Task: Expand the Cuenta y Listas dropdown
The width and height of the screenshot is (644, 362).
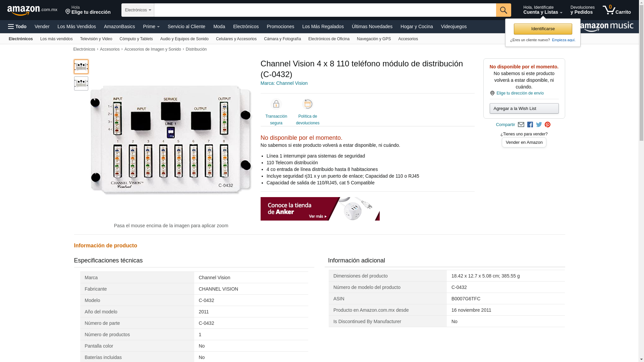Action: coord(543,10)
